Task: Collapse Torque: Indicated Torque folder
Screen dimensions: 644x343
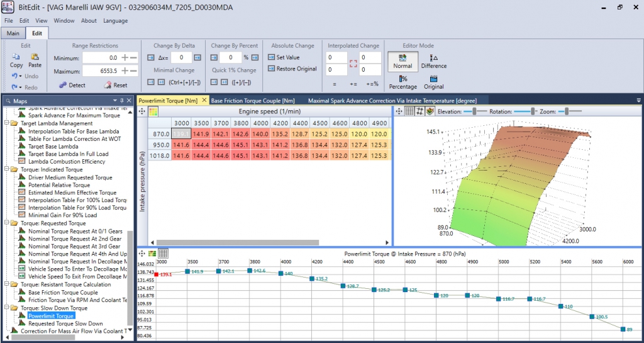Action: pyautogui.click(x=6, y=170)
